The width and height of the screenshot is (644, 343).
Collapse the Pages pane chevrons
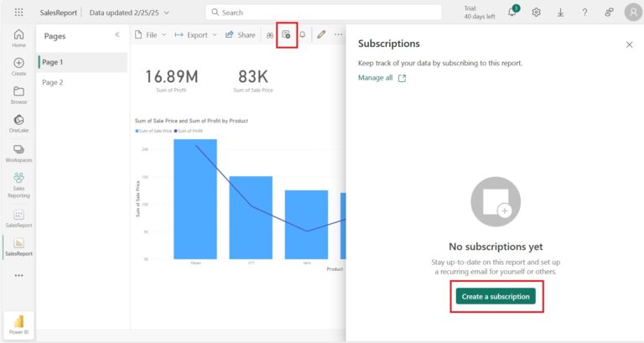(x=117, y=34)
